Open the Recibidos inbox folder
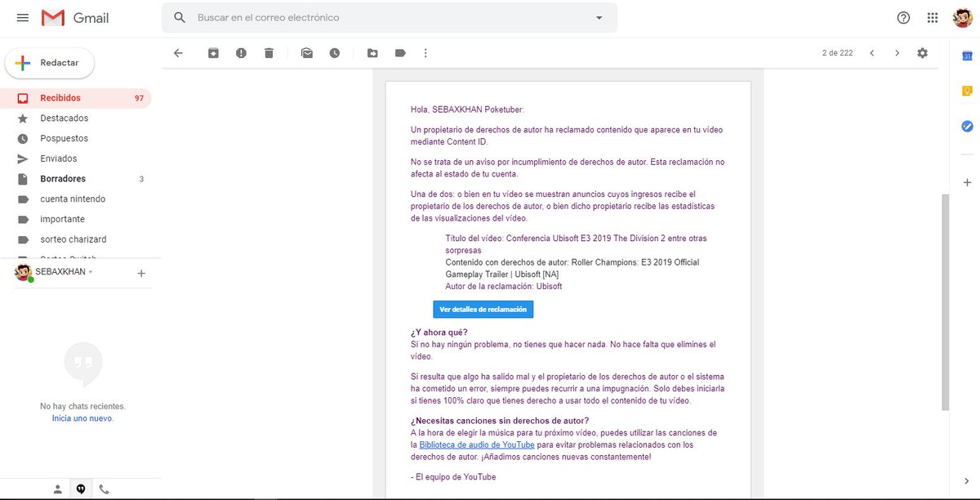 pos(76,98)
